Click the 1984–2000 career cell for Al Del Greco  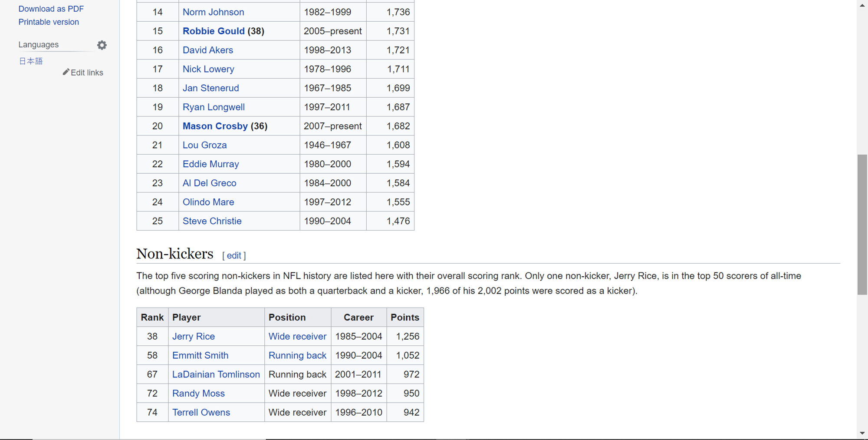point(333,183)
